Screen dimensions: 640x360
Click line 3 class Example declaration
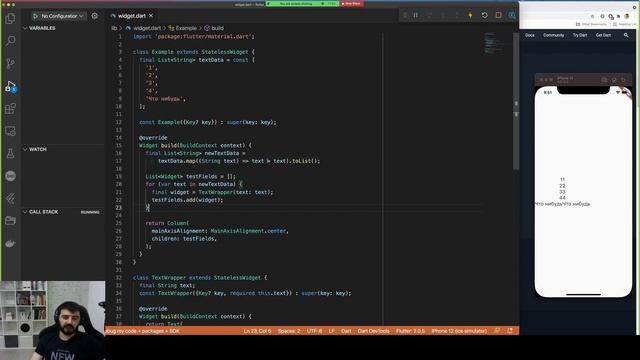coord(194,52)
